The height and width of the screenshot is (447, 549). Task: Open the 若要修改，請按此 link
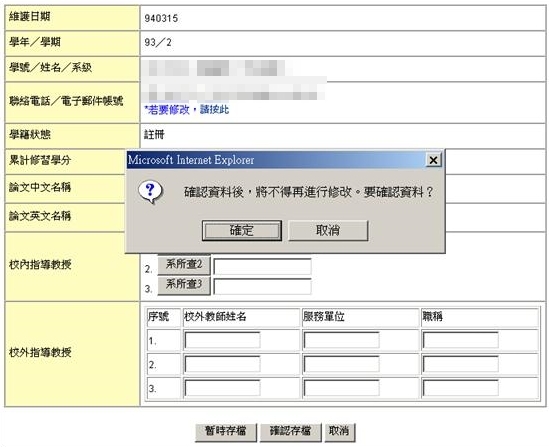tap(187, 110)
